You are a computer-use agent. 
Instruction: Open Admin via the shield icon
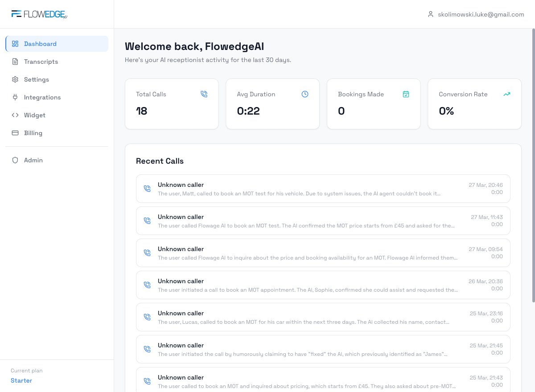click(x=15, y=160)
